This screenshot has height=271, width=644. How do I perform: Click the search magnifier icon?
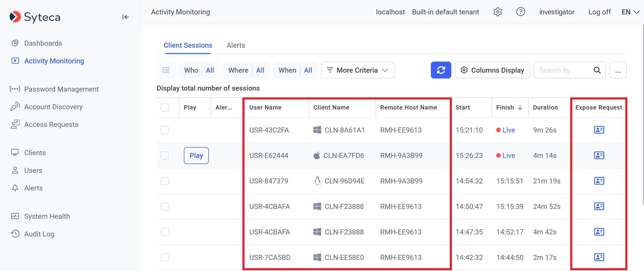[x=597, y=70]
